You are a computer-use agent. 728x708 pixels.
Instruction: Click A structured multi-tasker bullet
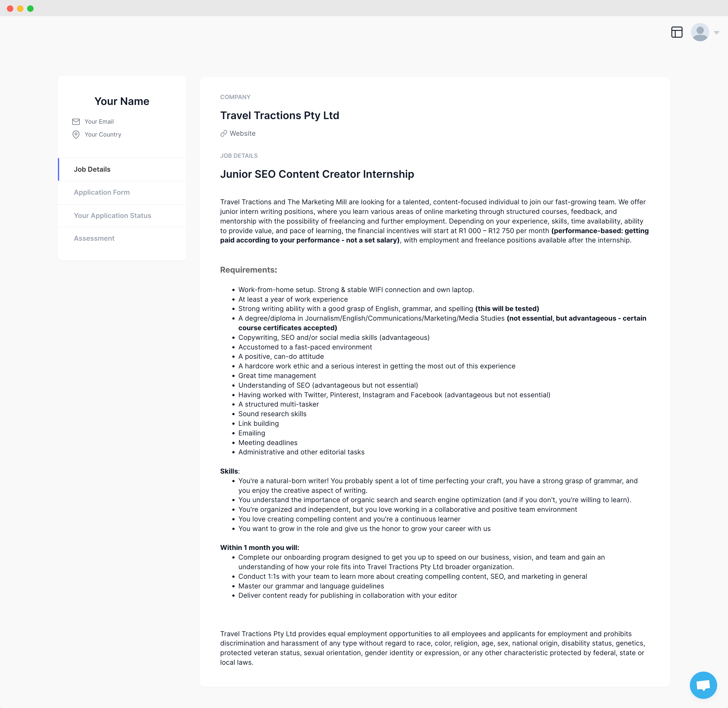point(279,404)
